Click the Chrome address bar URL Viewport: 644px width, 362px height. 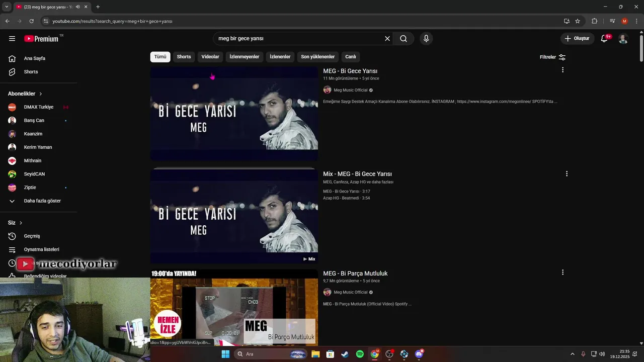(112, 21)
